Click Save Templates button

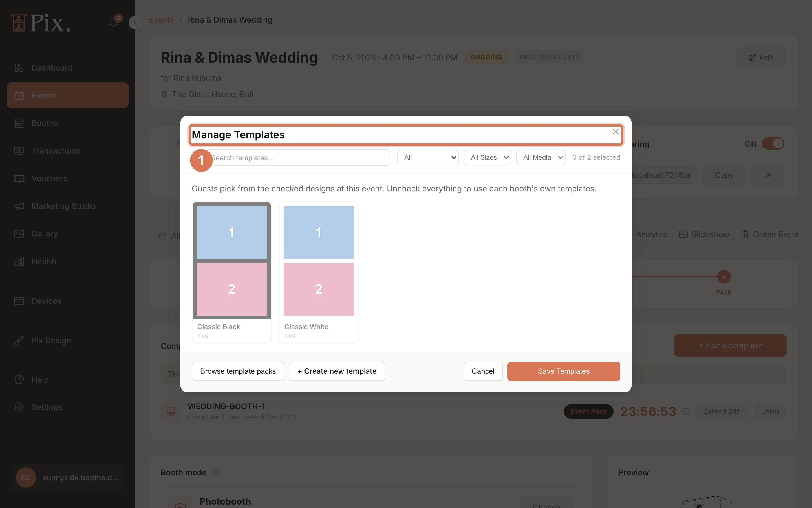click(x=564, y=371)
